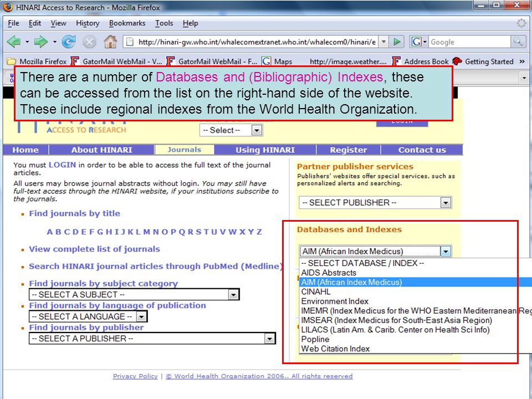Open the Register tab
Viewport: 532px width, 399px height.
click(349, 150)
